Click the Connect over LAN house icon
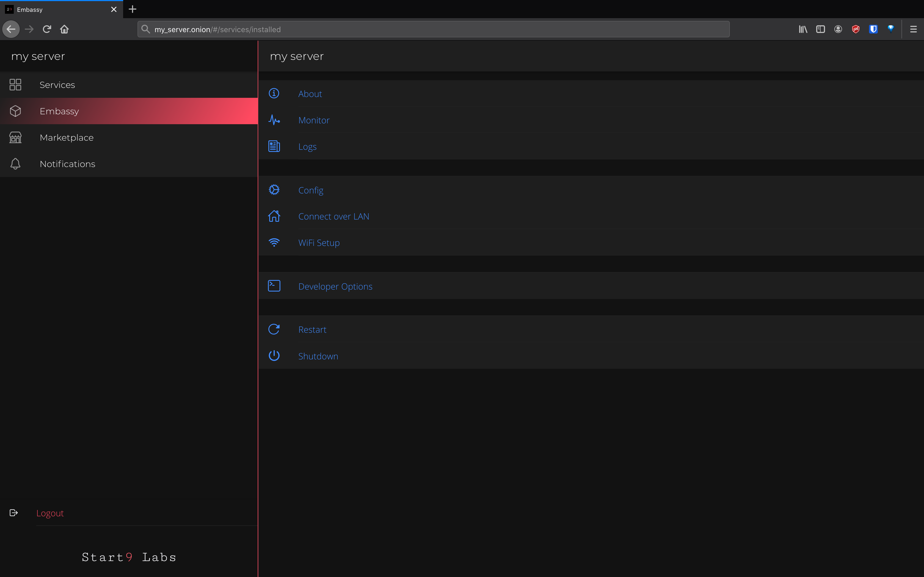Image resolution: width=924 pixels, height=577 pixels. click(x=274, y=216)
